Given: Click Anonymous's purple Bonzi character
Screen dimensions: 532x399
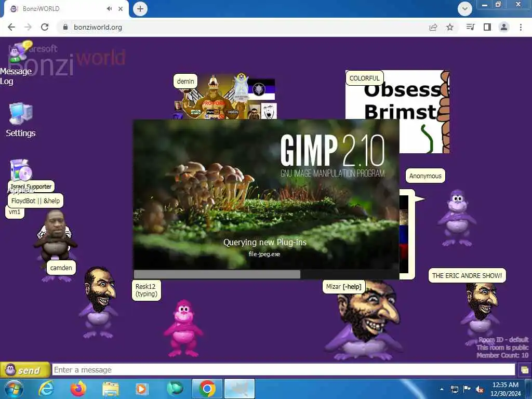Looking at the screenshot, I should 457,218.
